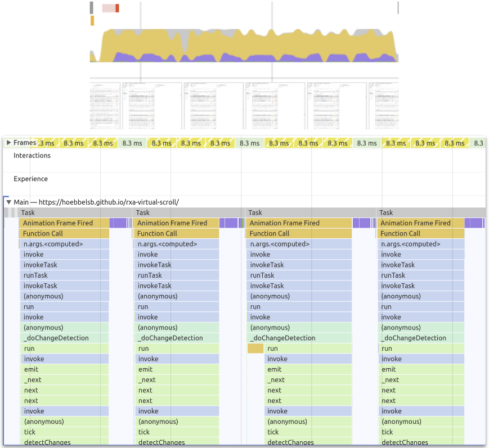
Task: Click the red marker in overview strip
Action: tap(117, 8)
